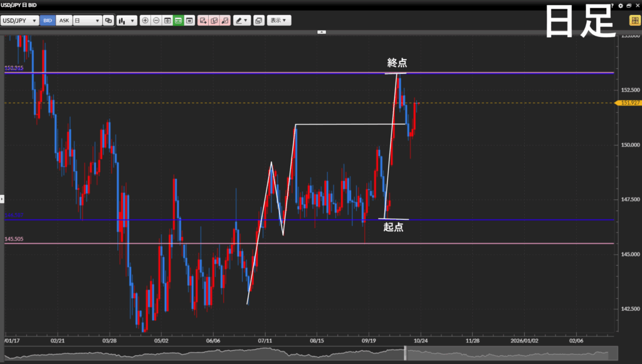This screenshot has height=364, width=642.
Task: Click the grid layout toolbar button
Action: 167,20
